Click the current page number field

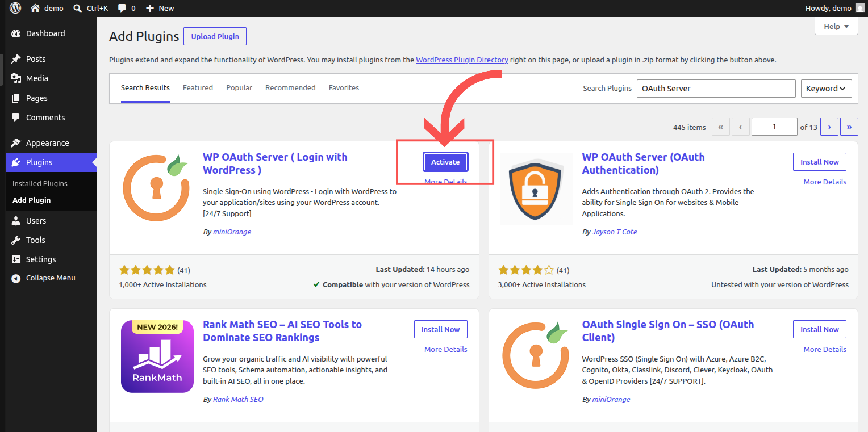(774, 127)
